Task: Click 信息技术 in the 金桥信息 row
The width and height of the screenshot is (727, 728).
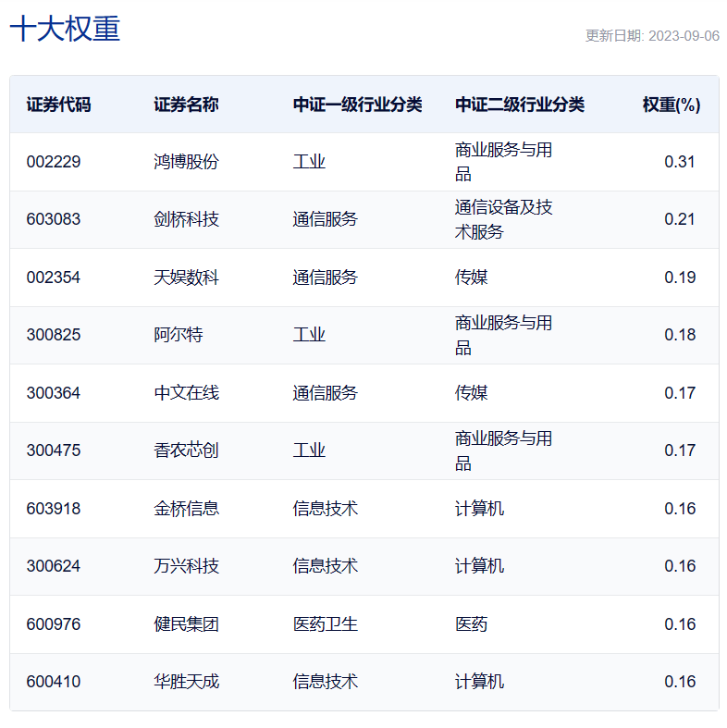Action: tap(326, 509)
